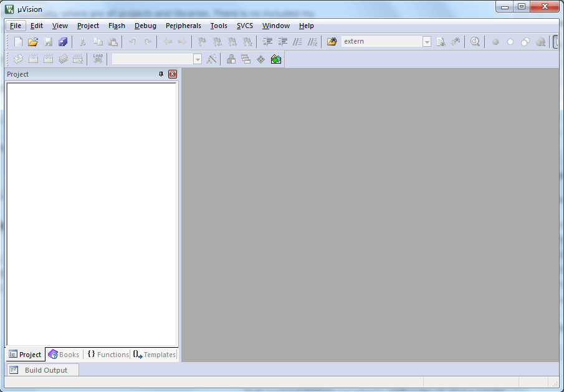
Task: Click the Build target icon
Action: (x=33, y=59)
